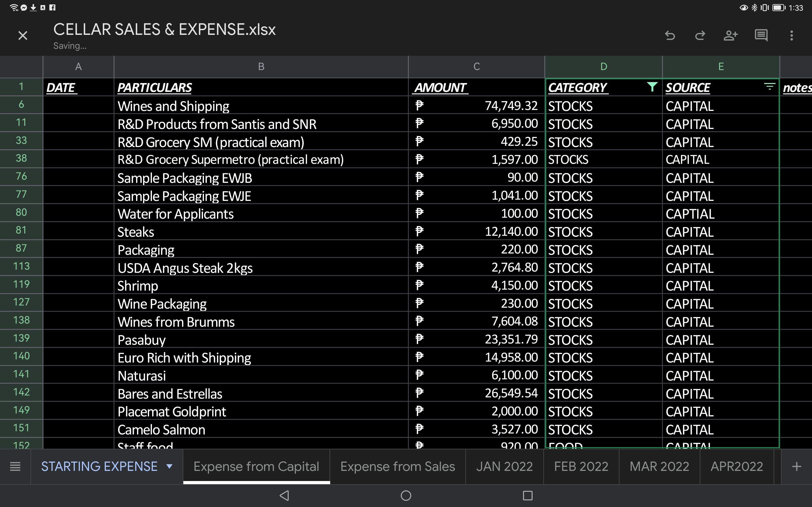The width and height of the screenshot is (812, 507).
Task: Open the all-sheets list hamburger icon
Action: coord(15,466)
